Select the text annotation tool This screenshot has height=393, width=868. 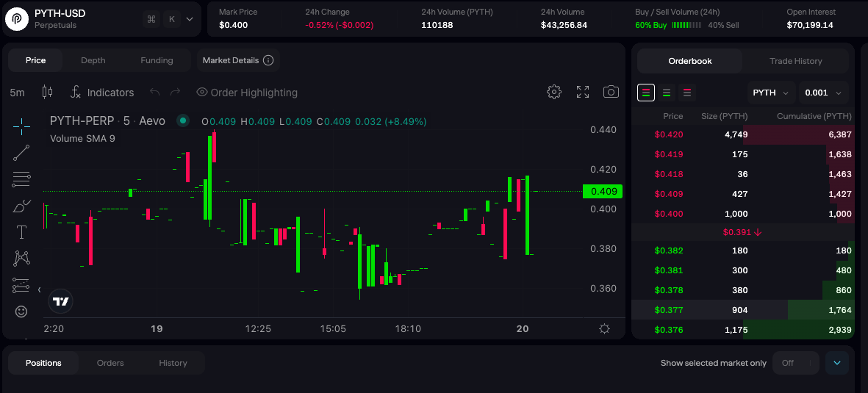(x=21, y=232)
